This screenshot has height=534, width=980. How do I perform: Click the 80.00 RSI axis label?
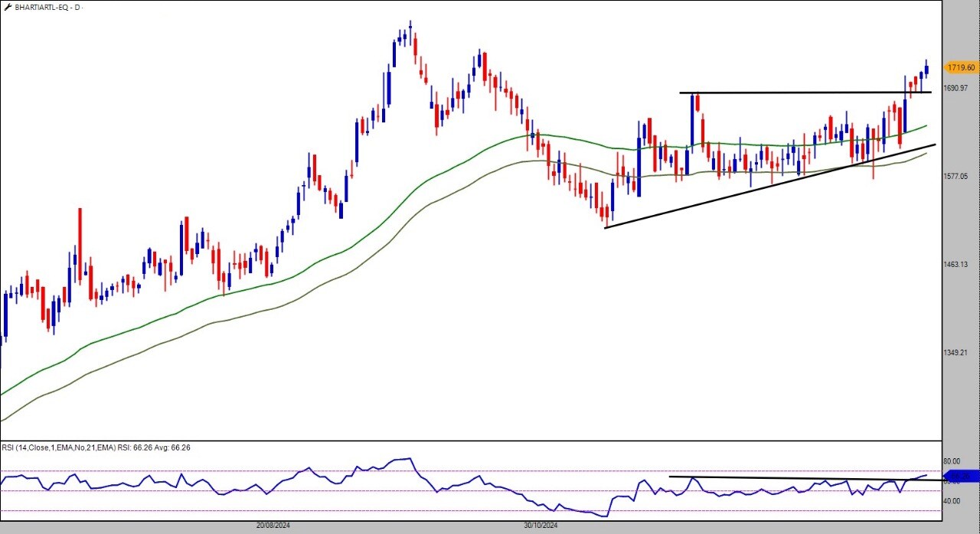pos(952,461)
